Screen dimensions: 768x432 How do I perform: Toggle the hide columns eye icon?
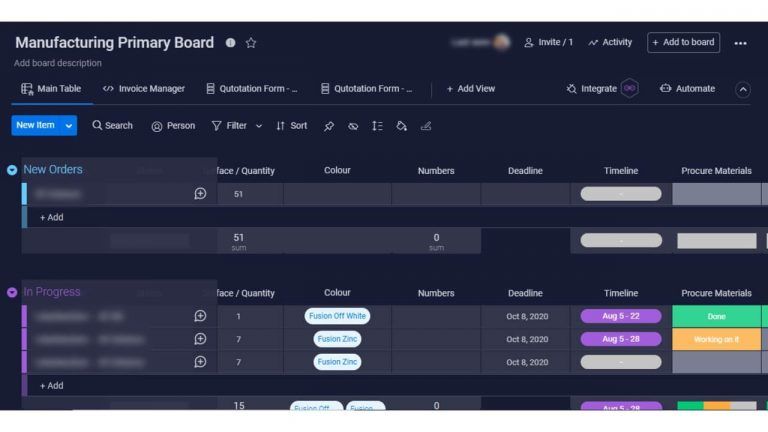point(353,126)
